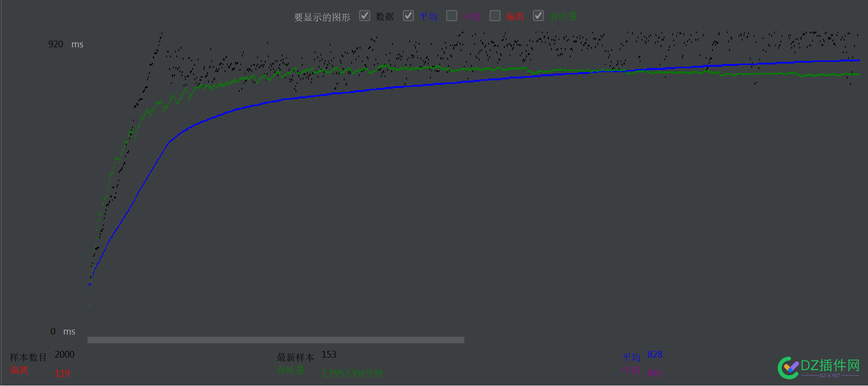
Task: Click the latest sample value 153
Action: (329, 354)
